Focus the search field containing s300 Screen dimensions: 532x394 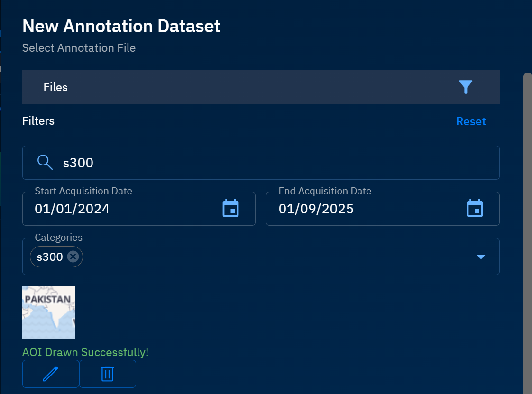coord(275,163)
